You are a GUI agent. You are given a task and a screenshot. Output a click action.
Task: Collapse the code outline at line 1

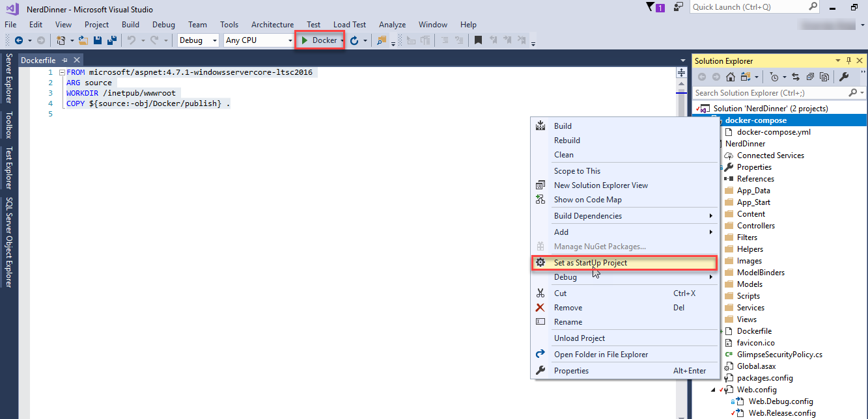click(61, 72)
